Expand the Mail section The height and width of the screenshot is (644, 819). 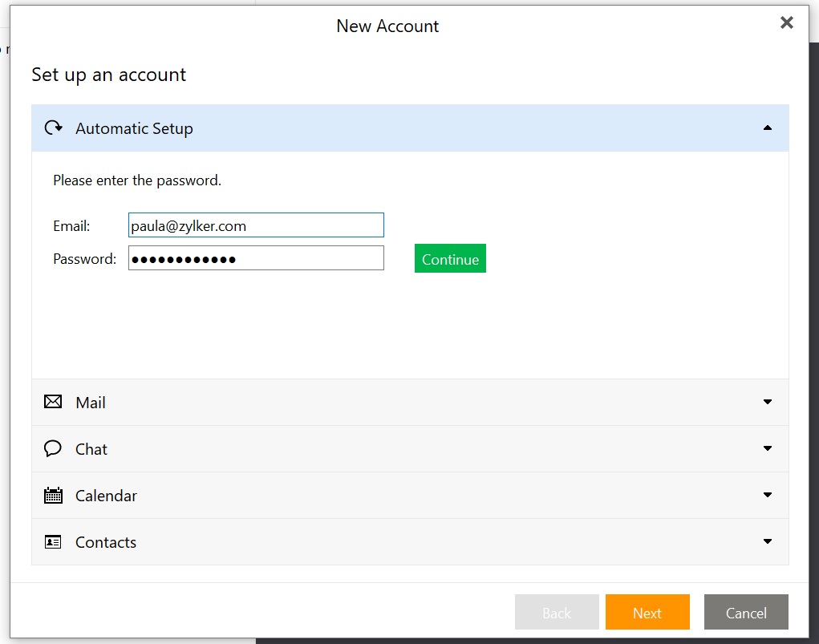coord(768,402)
